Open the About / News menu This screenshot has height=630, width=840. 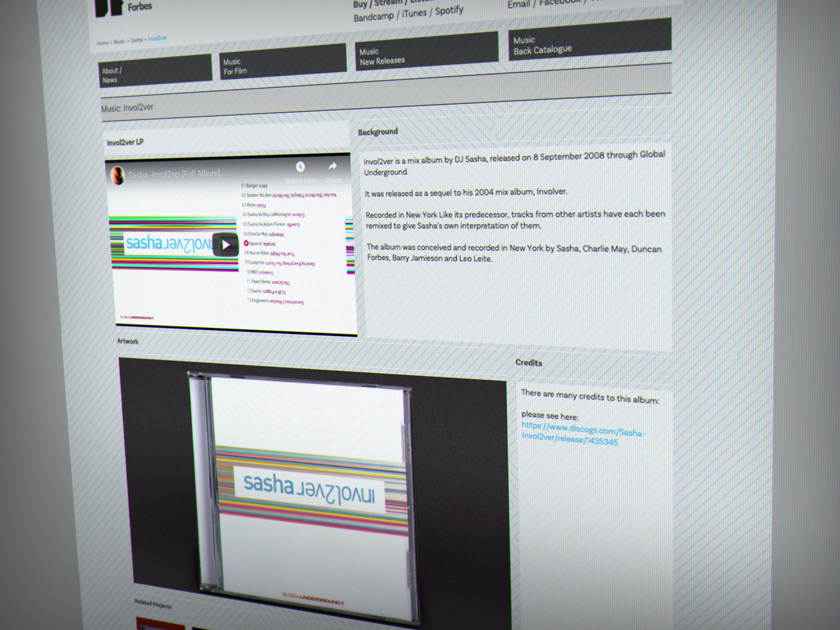155,71
